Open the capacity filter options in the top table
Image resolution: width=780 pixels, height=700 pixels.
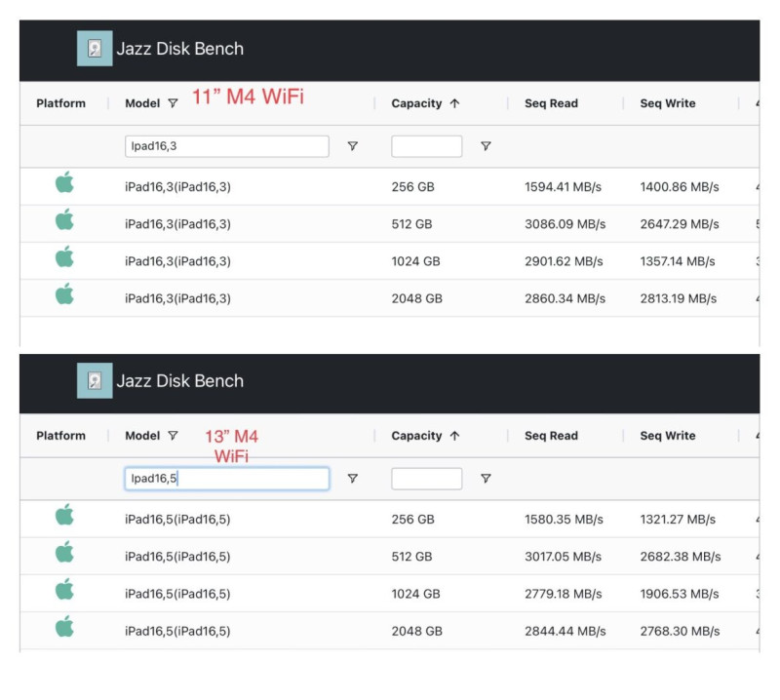(486, 146)
